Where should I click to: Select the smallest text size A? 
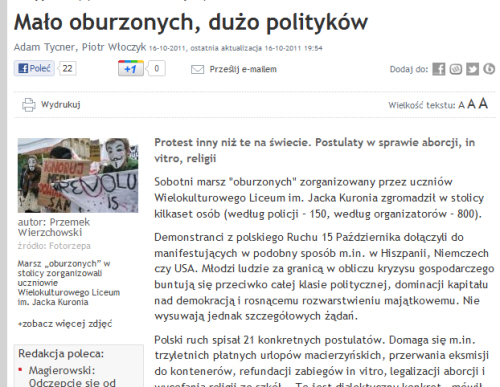[461, 106]
